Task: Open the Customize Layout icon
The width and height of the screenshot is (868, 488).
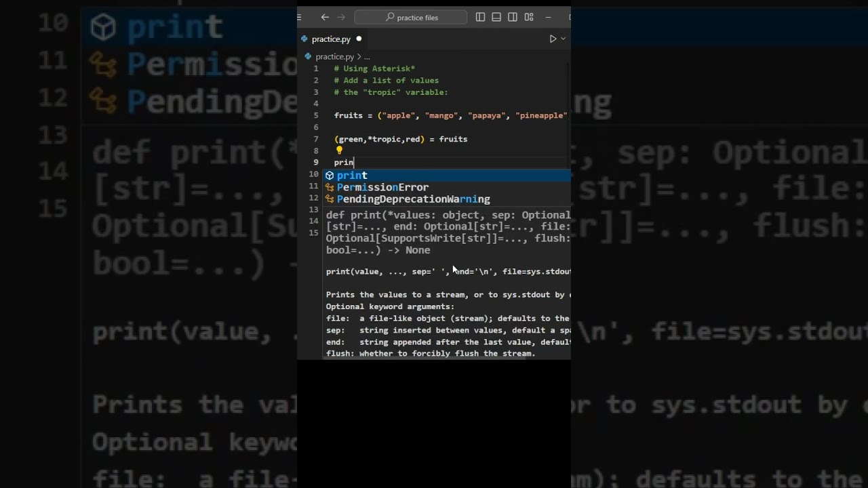Action: (x=529, y=17)
